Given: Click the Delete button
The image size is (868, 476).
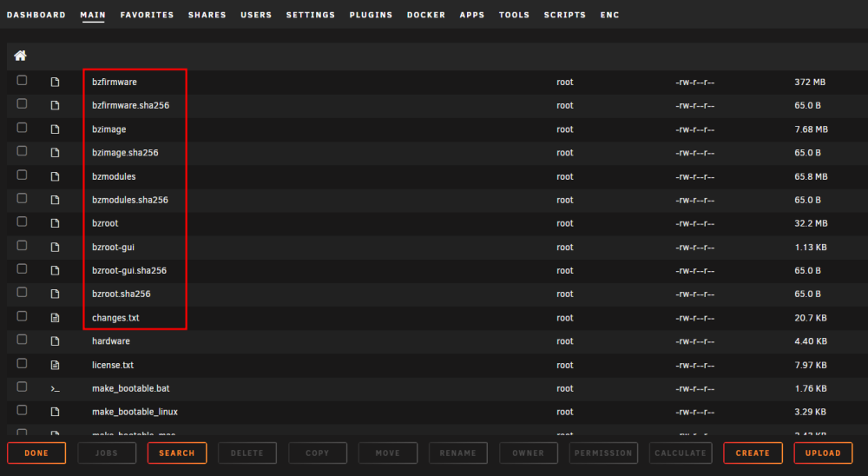Looking at the screenshot, I should click(x=247, y=453).
